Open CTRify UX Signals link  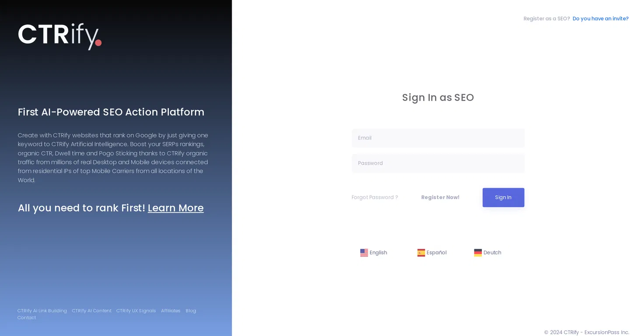[x=136, y=311]
